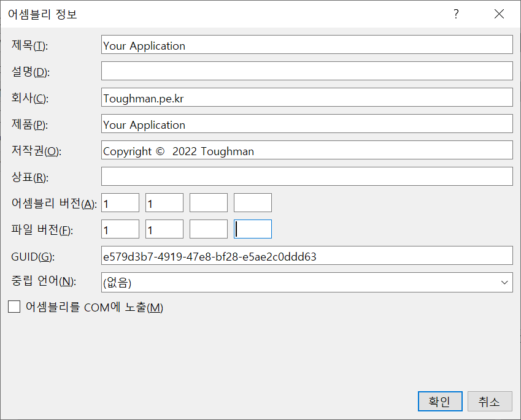Enable the 어셈블리를 COM에 노출 checkbox
521x420 pixels.
[14, 307]
